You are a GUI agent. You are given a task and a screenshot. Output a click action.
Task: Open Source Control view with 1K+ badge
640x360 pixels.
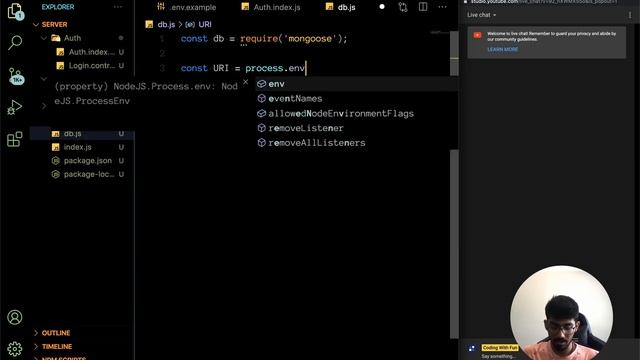tap(16, 76)
